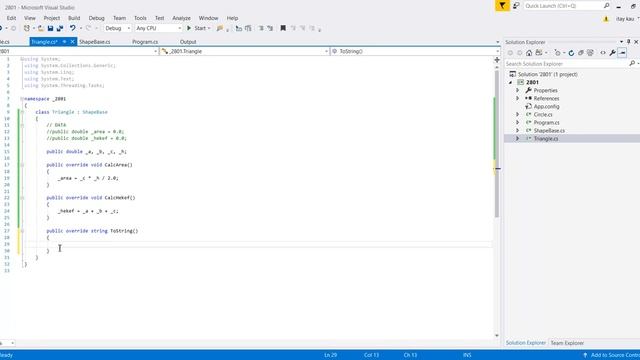The width and height of the screenshot is (640, 360).
Task: Expand the Program.cs node in Solution Explorer
Action: pos(518,122)
